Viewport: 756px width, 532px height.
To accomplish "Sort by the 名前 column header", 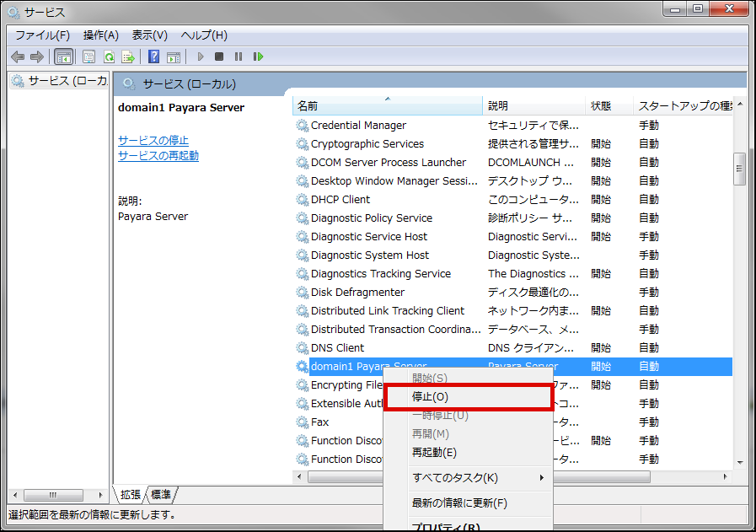I will pyautogui.click(x=308, y=106).
